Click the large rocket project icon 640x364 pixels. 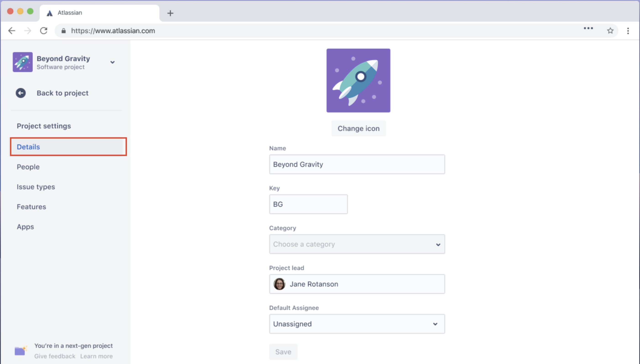click(x=358, y=81)
